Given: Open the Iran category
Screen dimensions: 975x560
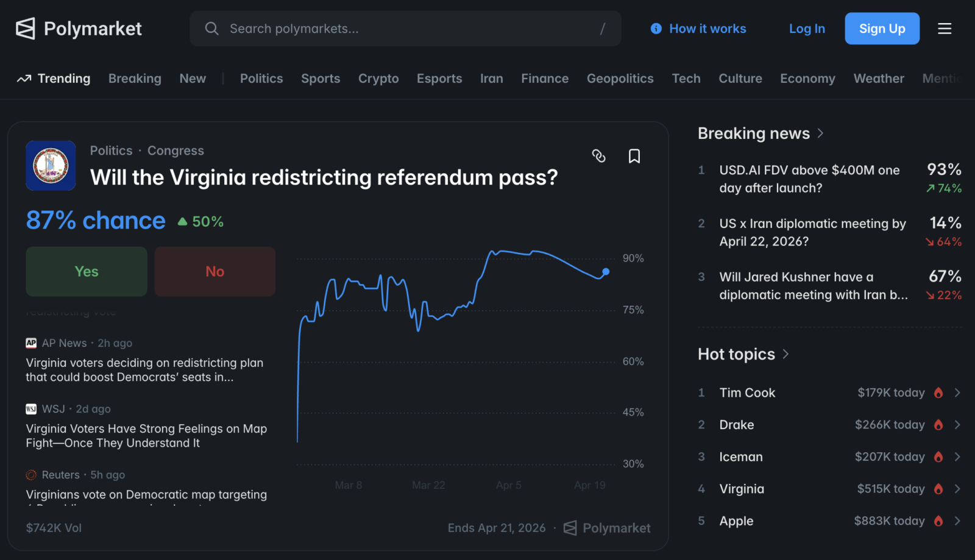Looking at the screenshot, I should (x=492, y=79).
